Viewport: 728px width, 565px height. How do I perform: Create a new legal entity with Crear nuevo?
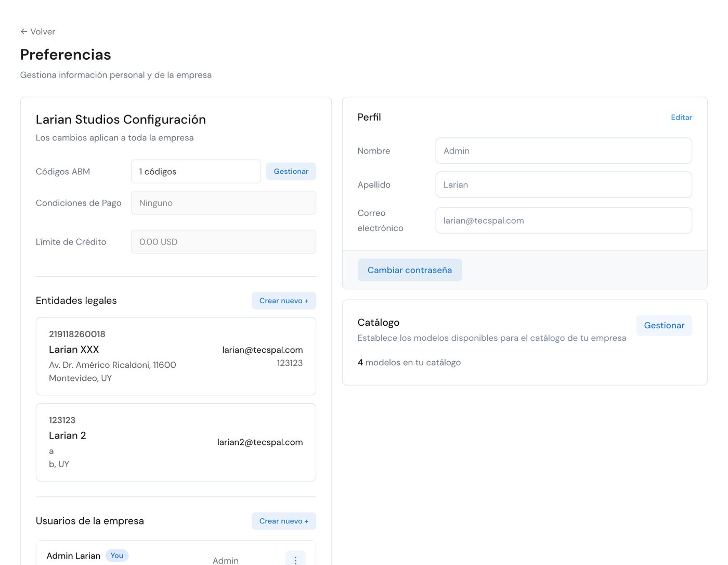[284, 301]
